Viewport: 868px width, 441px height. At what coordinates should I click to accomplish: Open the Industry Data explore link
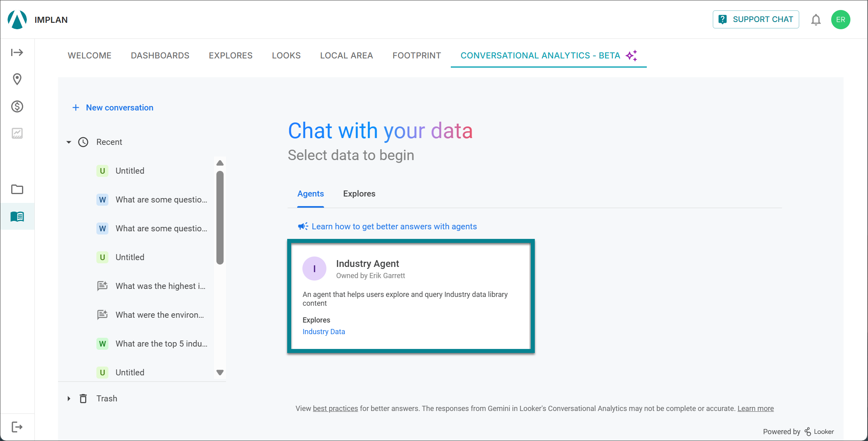(324, 332)
